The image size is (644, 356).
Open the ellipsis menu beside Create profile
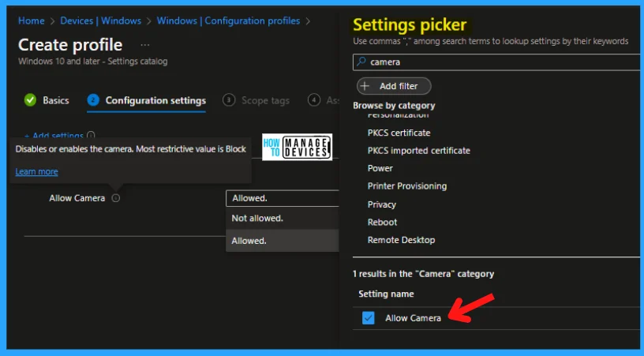(145, 45)
